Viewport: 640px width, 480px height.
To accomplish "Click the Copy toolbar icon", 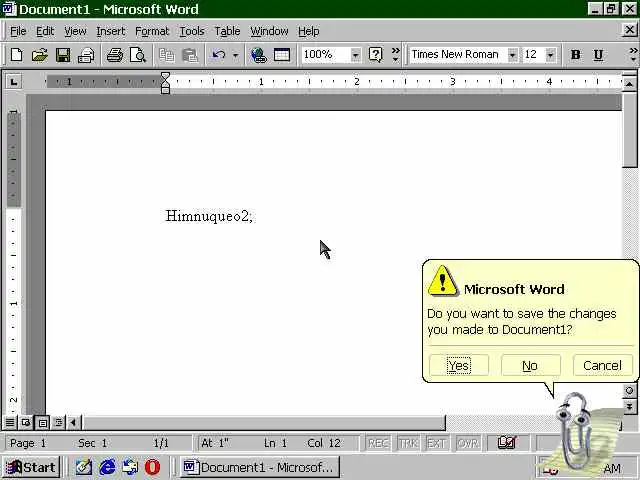I will point(166,55).
